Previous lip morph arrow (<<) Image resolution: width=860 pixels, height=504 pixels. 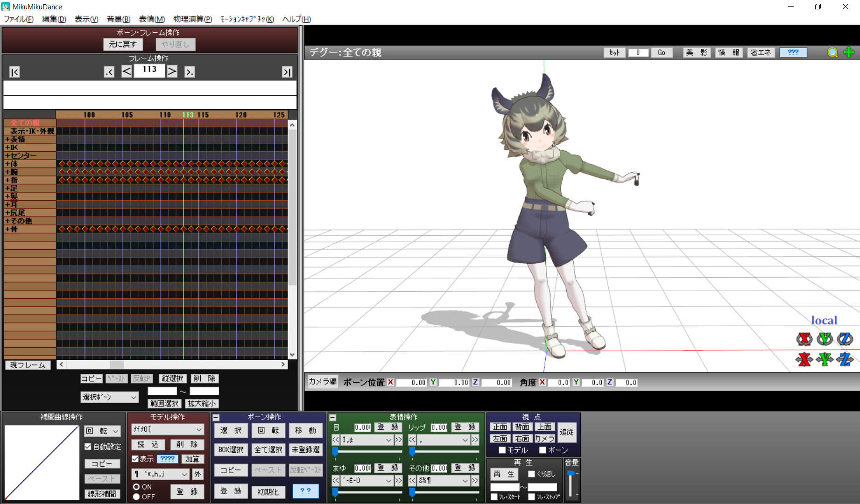click(412, 440)
